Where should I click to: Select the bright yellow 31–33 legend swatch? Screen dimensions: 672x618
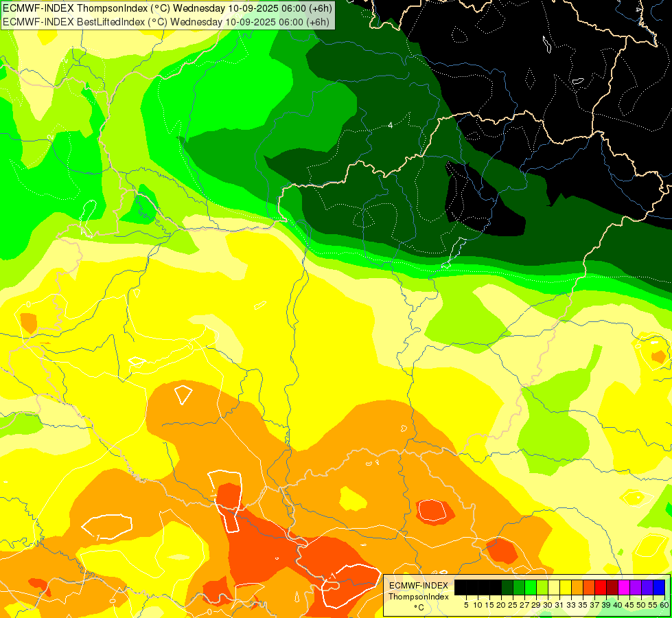coord(566,587)
